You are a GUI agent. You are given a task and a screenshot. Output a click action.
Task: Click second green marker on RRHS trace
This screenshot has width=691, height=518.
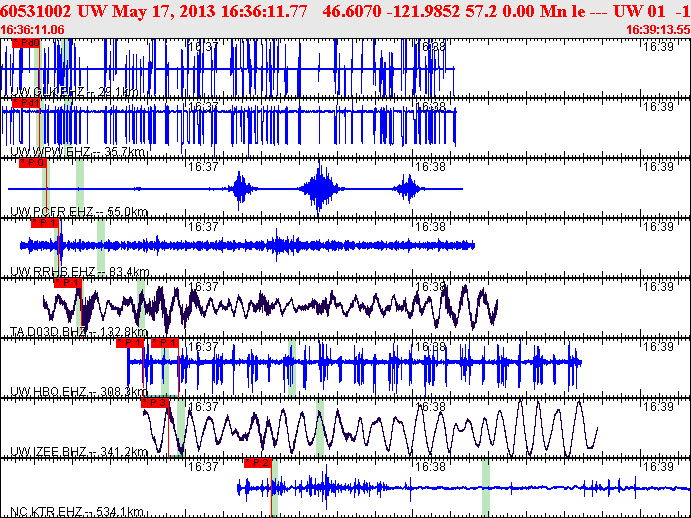101,248
